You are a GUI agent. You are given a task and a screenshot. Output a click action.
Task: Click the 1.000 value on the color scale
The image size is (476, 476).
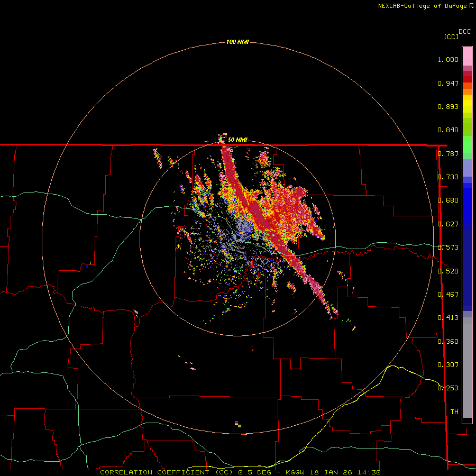click(x=448, y=59)
